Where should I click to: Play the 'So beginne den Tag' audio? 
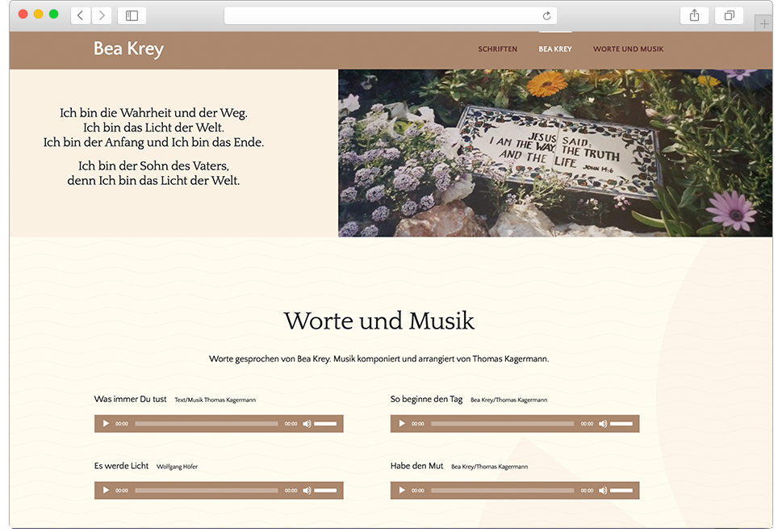point(402,424)
